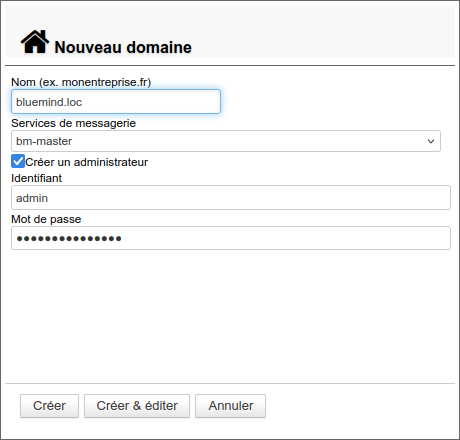The height and width of the screenshot is (440, 460).
Task: Cancel with the Annuler button
Action: tap(230, 406)
